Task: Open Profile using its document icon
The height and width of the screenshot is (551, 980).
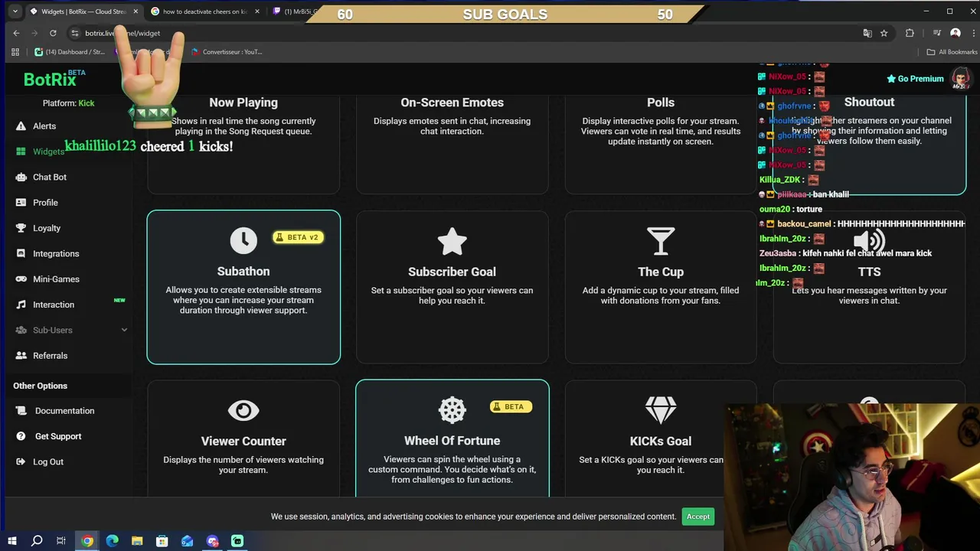Action: tap(21, 203)
